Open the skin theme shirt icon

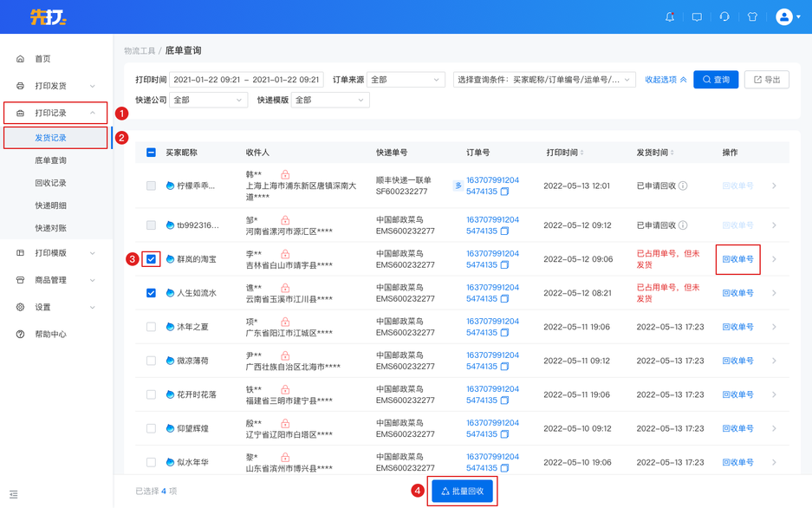coord(752,16)
